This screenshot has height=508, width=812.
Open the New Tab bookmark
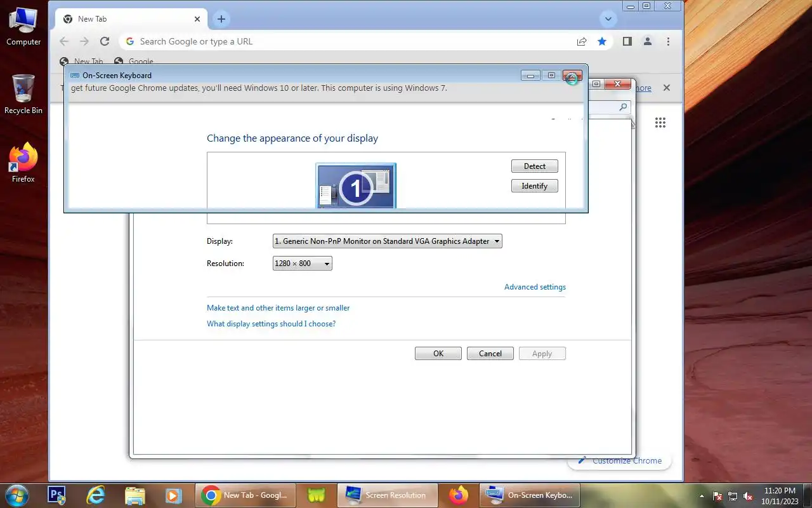point(81,62)
